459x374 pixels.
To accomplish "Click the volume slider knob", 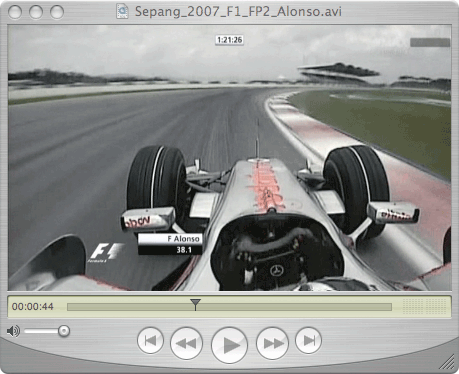I will [x=64, y=331].
